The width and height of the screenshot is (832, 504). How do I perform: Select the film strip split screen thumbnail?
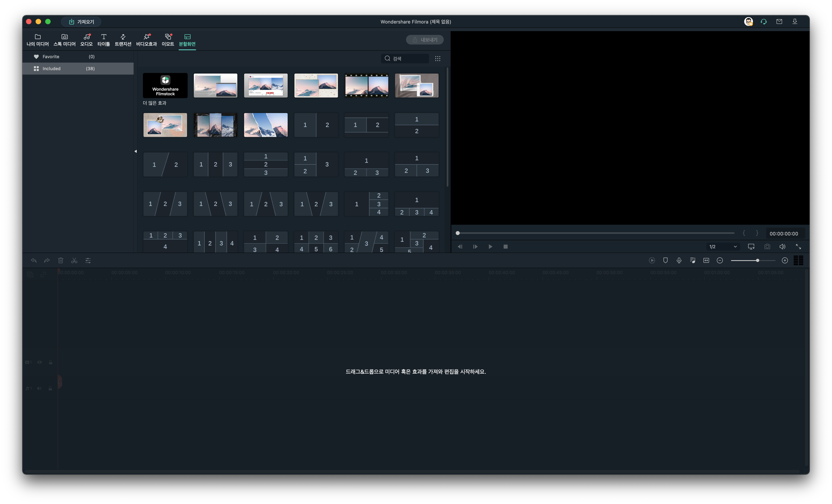point(366,86)
